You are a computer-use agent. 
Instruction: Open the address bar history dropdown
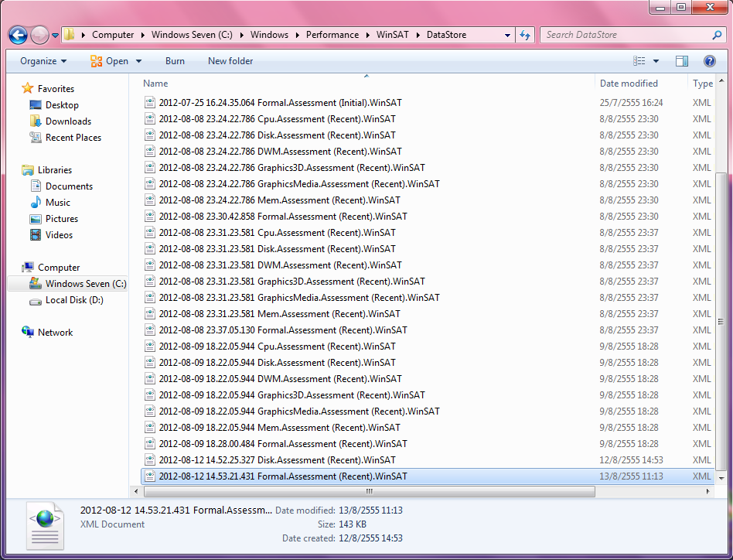pyautogui.click(x=507, y=35)
